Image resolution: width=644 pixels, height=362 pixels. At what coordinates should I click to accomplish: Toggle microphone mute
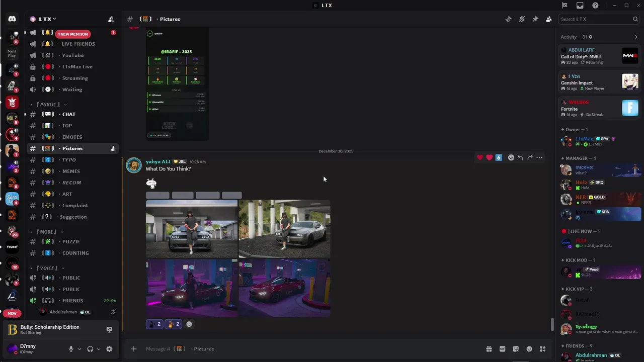(x=71, y=349)
